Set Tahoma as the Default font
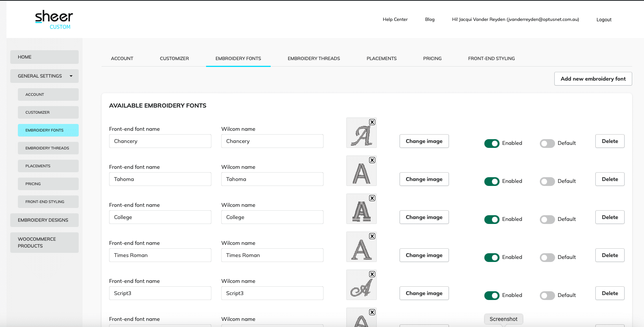This screenshot has height=327, width=644. coord(547,181)
